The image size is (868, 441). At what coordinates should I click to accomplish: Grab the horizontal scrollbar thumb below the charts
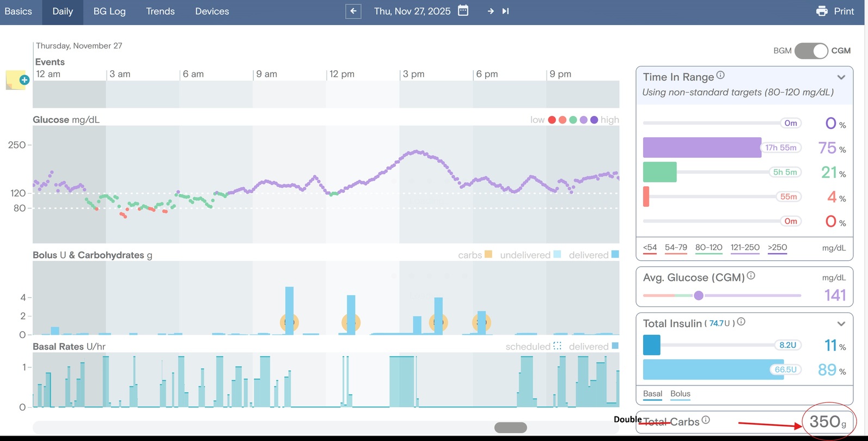coord(510,427)
